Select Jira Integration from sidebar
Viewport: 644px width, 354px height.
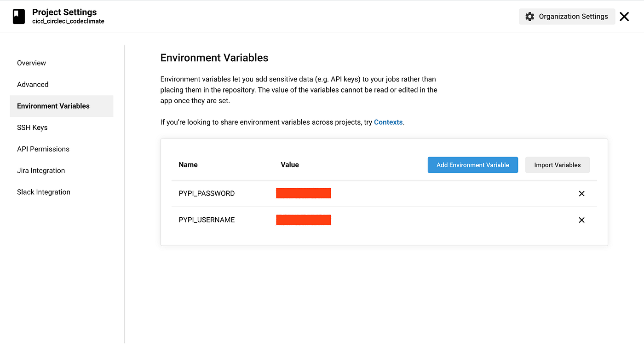tap(40, 170)
